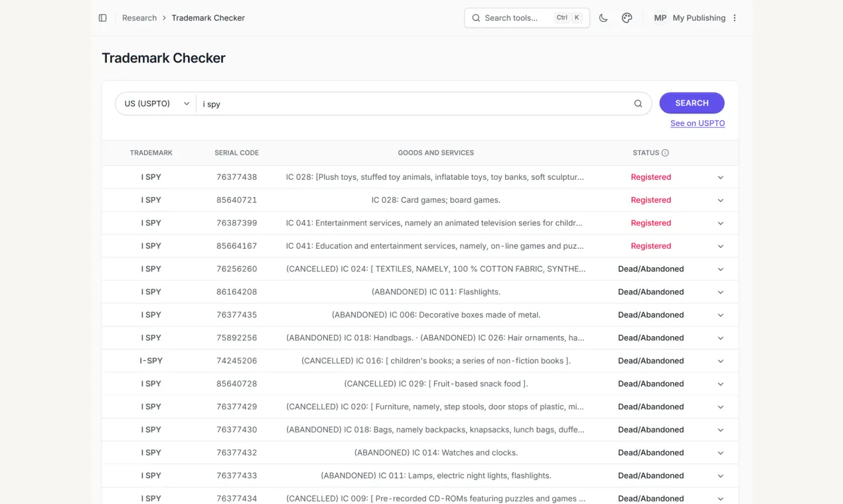Click the purple SEARCH button
The width and height of the screenshot is (843, 504).
692,103
